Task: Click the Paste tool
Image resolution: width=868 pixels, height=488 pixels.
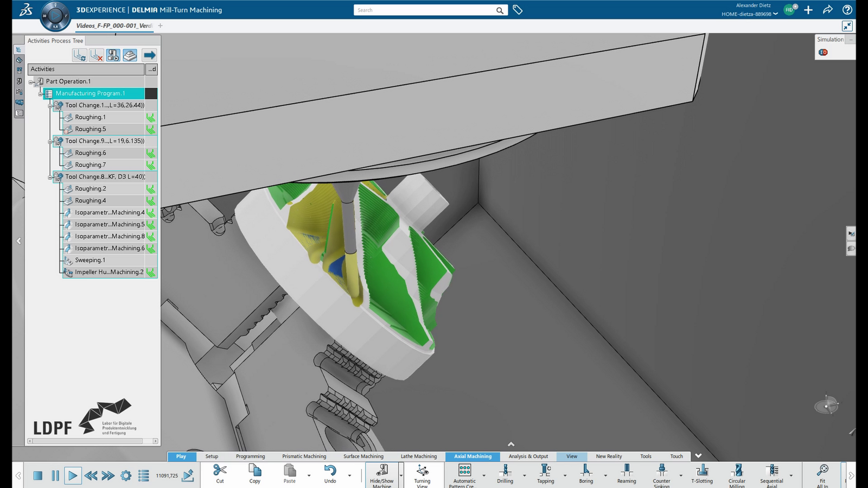Action: (290, 473)
